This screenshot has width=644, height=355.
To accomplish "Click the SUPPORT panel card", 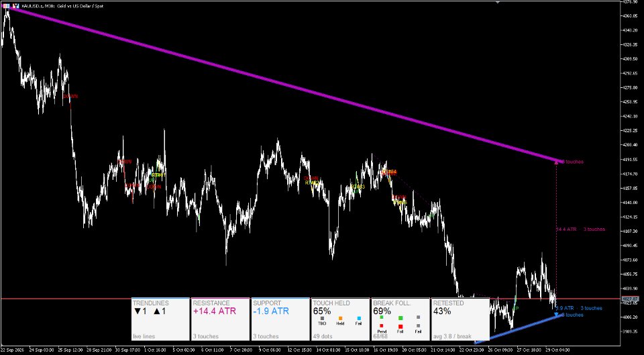I will tap(280, 319).
